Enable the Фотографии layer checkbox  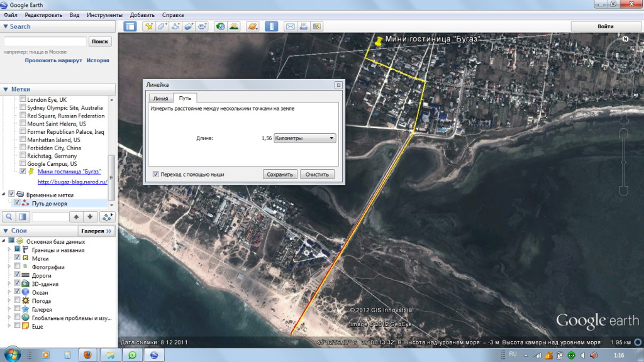18,267
